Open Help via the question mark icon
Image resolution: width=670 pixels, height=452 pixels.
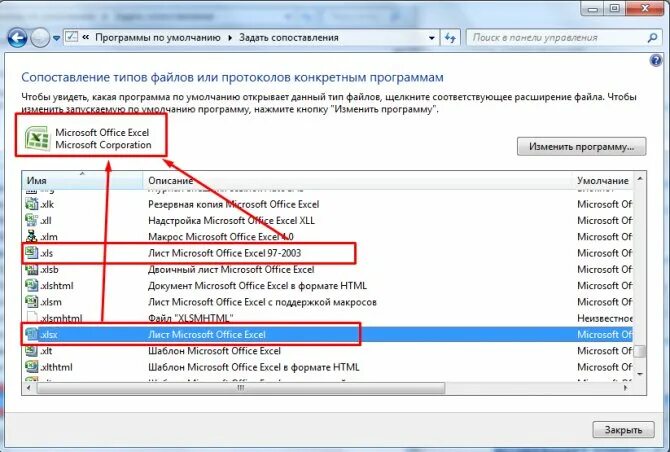tap(655, 61)
